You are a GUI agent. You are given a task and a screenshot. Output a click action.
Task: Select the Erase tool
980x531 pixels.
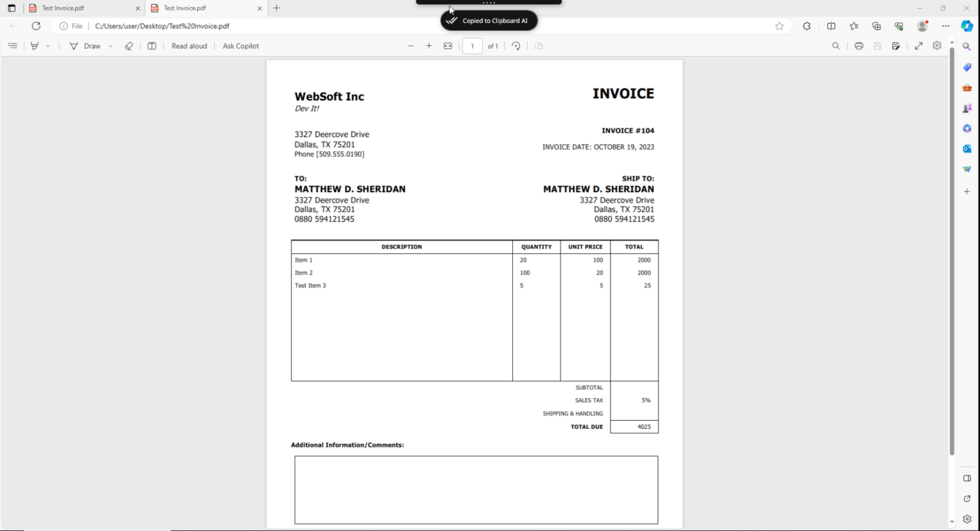click(x=129, y=46)
